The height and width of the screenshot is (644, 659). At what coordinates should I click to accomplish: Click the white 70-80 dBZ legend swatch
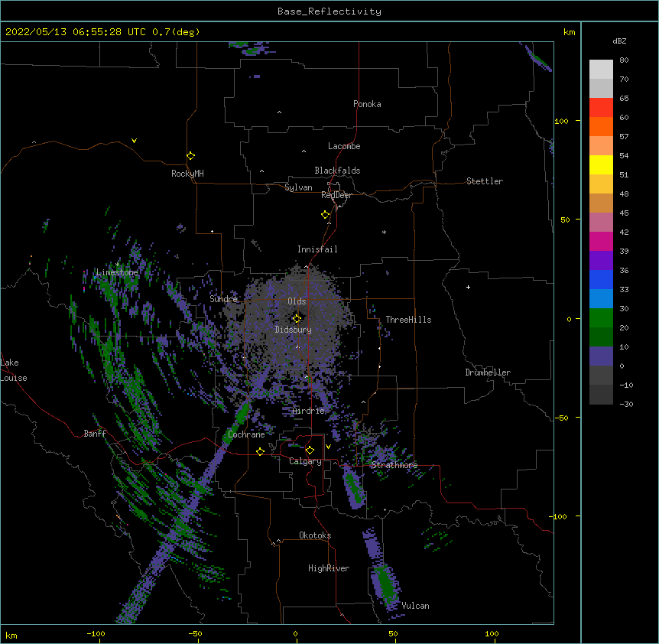[601, 70]
